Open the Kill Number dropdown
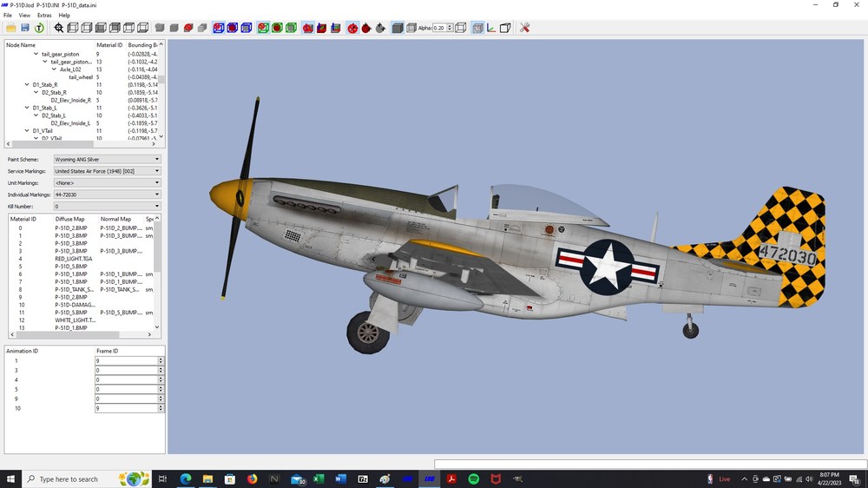This screenshot has height=488, width=868. tap(107, 207)
